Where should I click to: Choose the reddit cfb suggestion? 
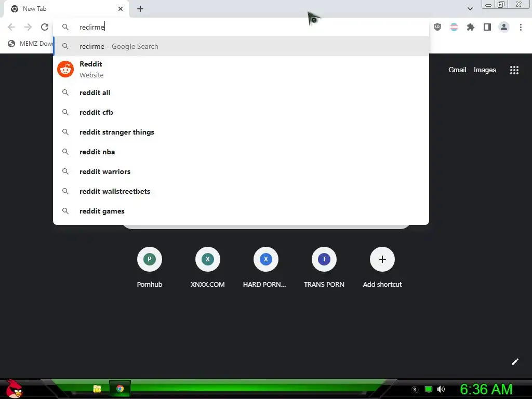pyautogui.click(x=241, y=112)
